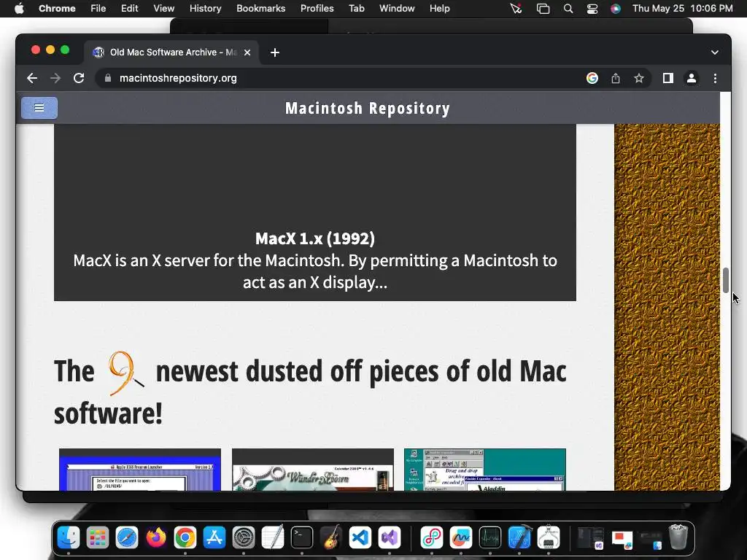Launch GarageBand from the Dock
747x560 pixels.
[x=331, y=537]
